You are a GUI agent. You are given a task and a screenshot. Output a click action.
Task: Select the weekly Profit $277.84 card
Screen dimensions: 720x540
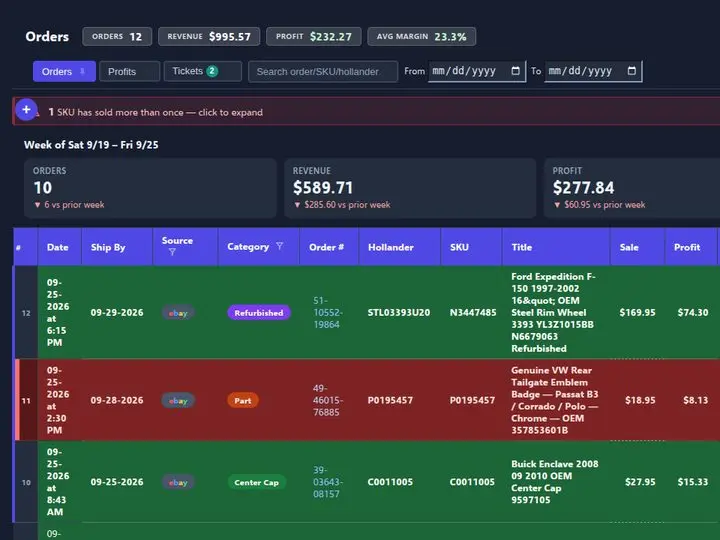click(x=632, y=188)
